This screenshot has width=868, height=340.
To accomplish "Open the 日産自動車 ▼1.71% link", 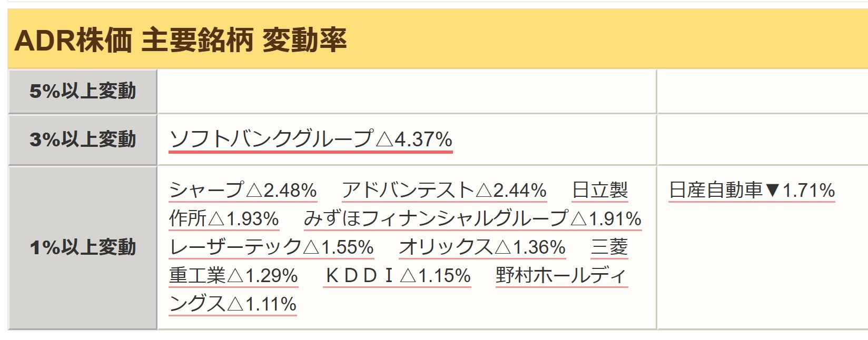I will [x=752, y=190].
